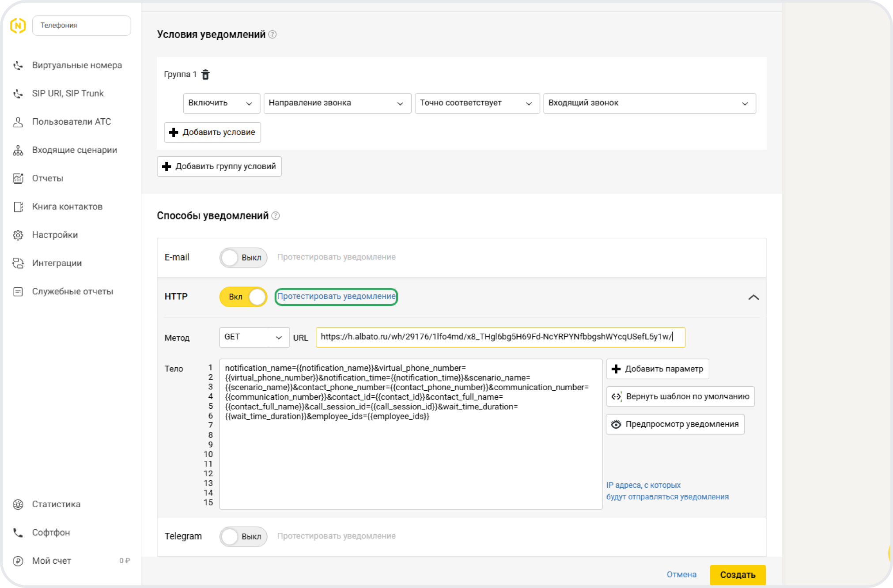
Task: Open Книга контактов in the sidebar
Action: (x=67, y=207)
